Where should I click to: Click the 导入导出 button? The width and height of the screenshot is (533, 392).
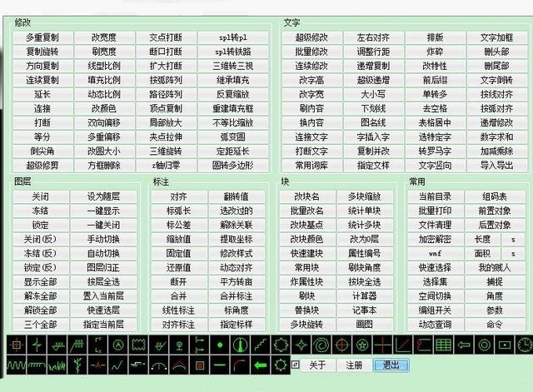click(496, 166)
